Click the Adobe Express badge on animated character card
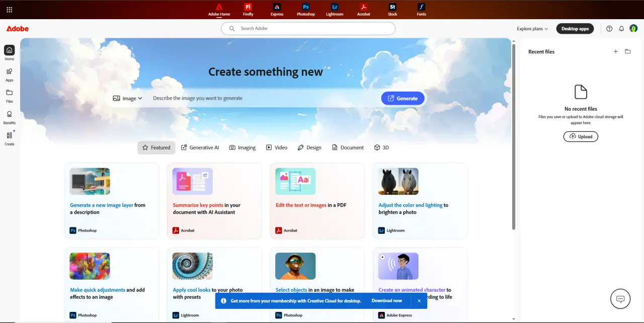Screen dimensions: 644x323 395,315
